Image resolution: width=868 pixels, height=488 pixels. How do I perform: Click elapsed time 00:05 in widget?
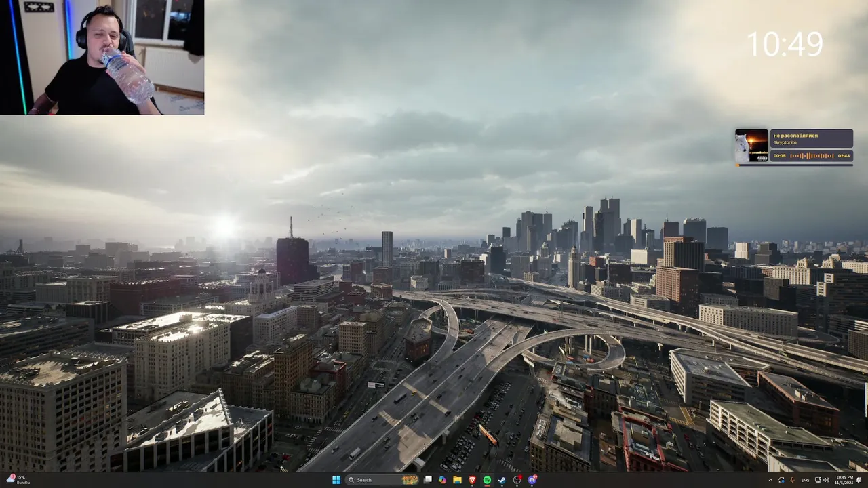tap(780, 156)
